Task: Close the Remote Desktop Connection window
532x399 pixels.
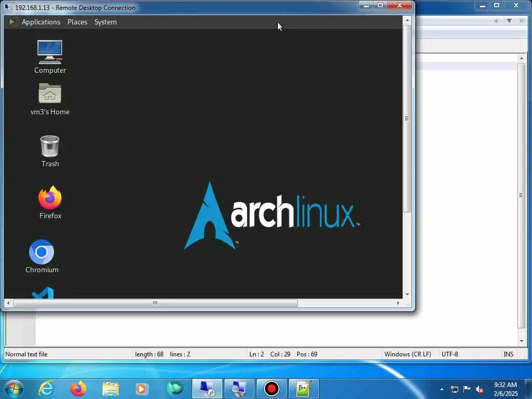Action: 400,5
